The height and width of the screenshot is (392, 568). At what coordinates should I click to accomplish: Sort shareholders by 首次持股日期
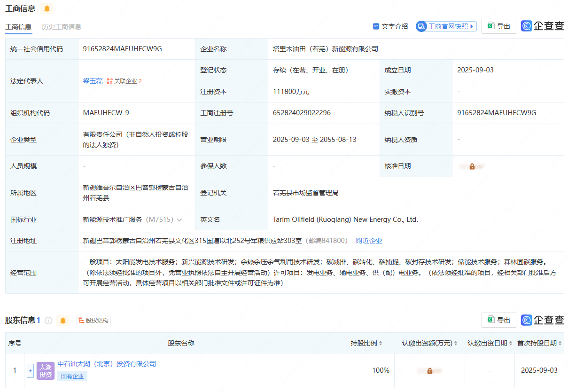[x=539, y=343]
